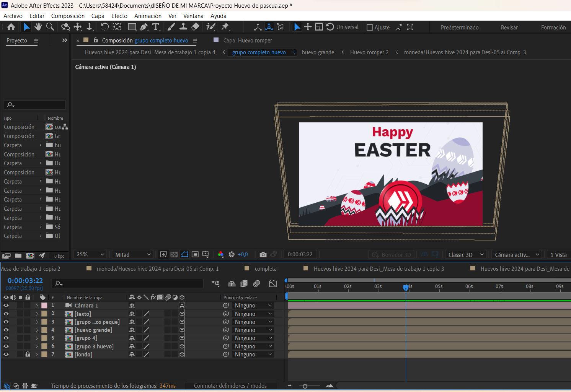The width and height of the screenshot is (571, 392).
Task: Click the Home icon in toolbar
Action: [x=11, y=27]
